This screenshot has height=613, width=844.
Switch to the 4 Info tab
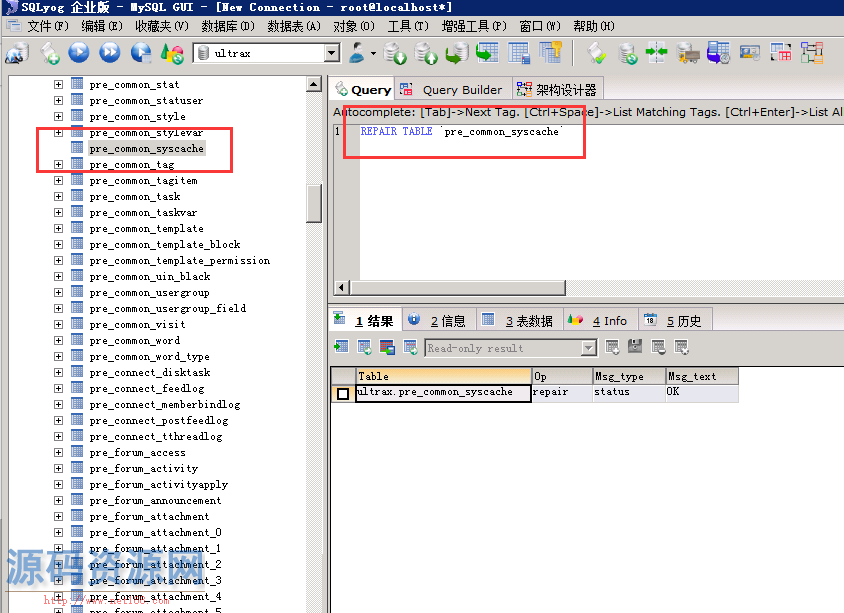pos(600,321)
